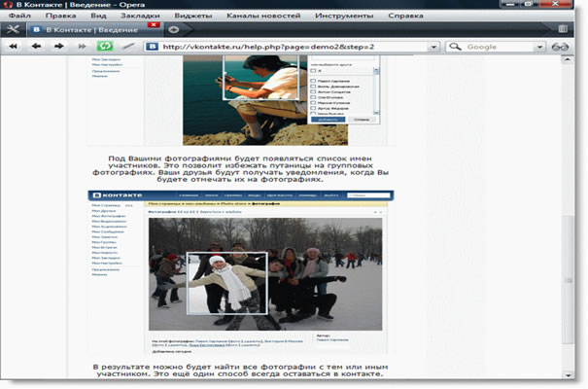Open the closed tabs trash icon
588x389 pixels.
tap(561, 29)
